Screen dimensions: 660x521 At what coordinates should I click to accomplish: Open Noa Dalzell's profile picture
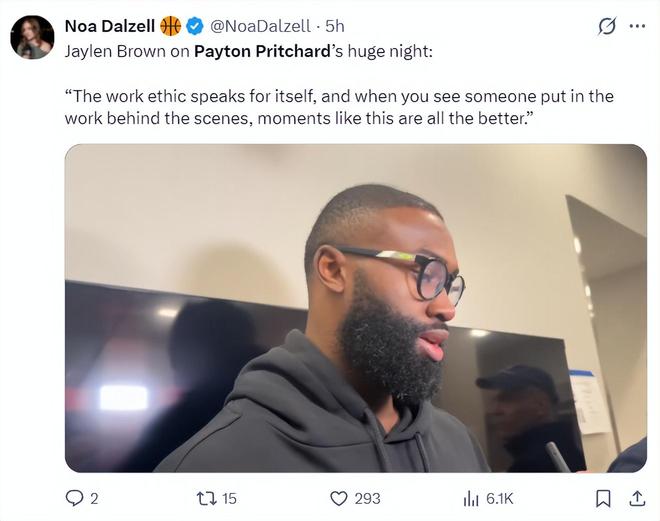click(x=32, y=37)
